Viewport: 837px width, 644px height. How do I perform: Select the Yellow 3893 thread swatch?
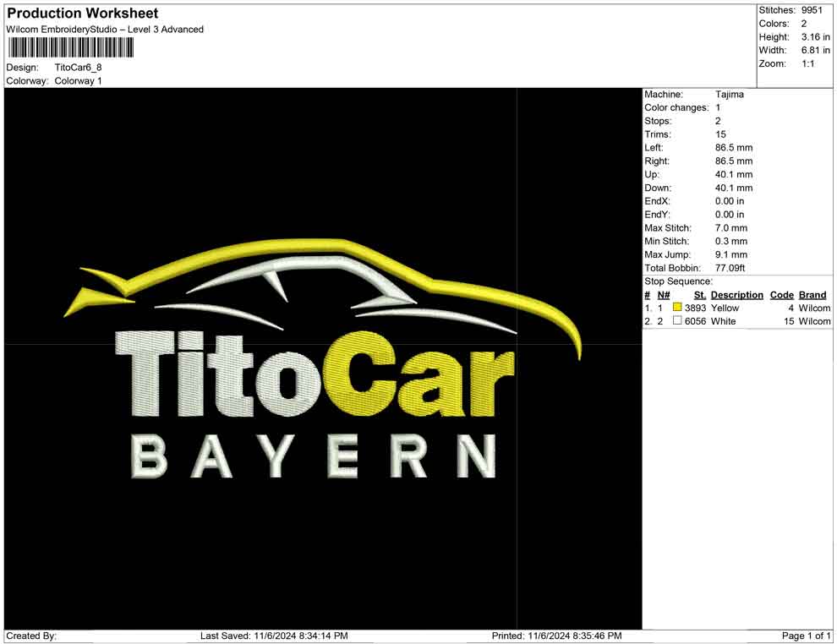tap(676, 308)
